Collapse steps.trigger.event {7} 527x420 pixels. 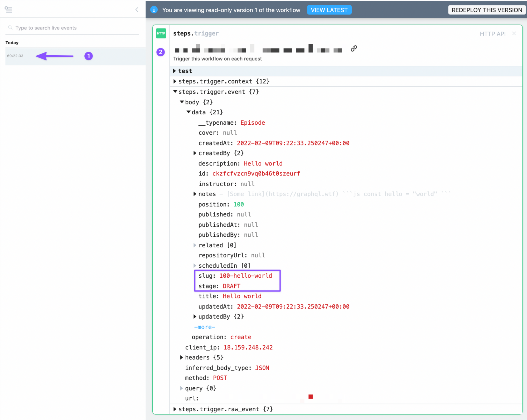pyautogui.click(x=175, y=92)
